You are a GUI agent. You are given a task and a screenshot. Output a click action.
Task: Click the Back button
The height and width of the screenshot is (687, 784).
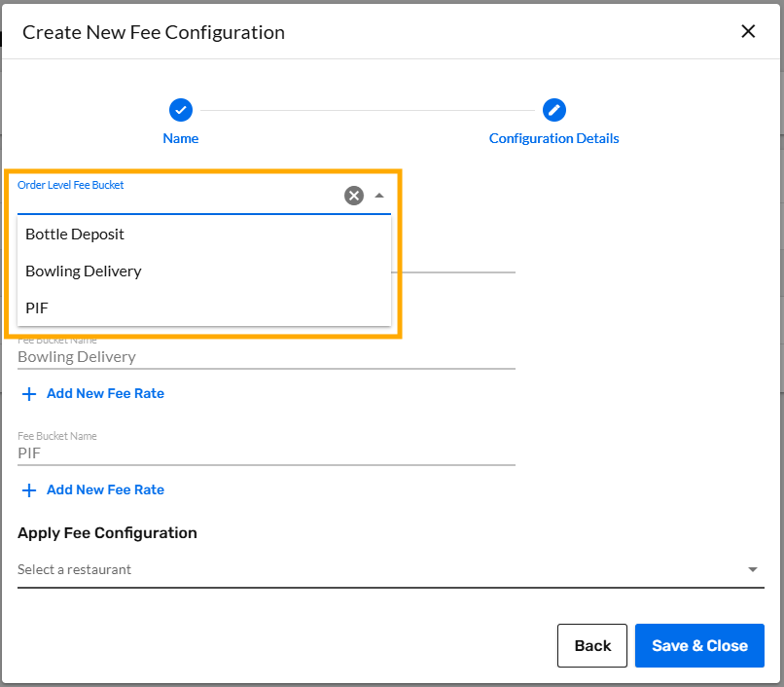click(592, 645)
